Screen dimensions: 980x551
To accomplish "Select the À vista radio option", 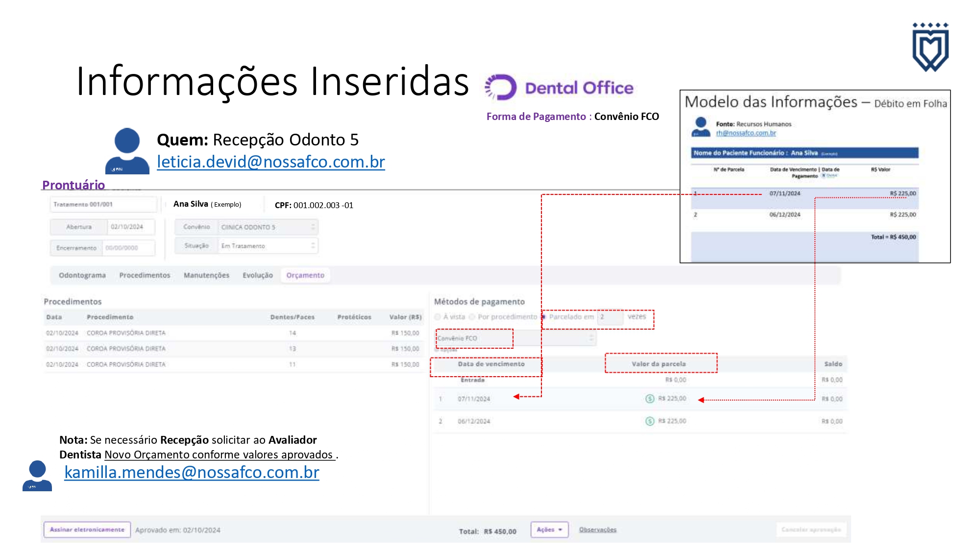I will coord(438,317).
